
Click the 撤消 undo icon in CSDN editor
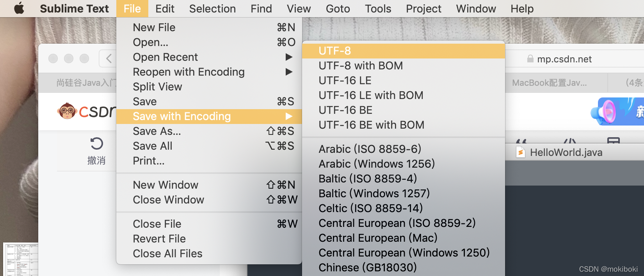[96, 144]
